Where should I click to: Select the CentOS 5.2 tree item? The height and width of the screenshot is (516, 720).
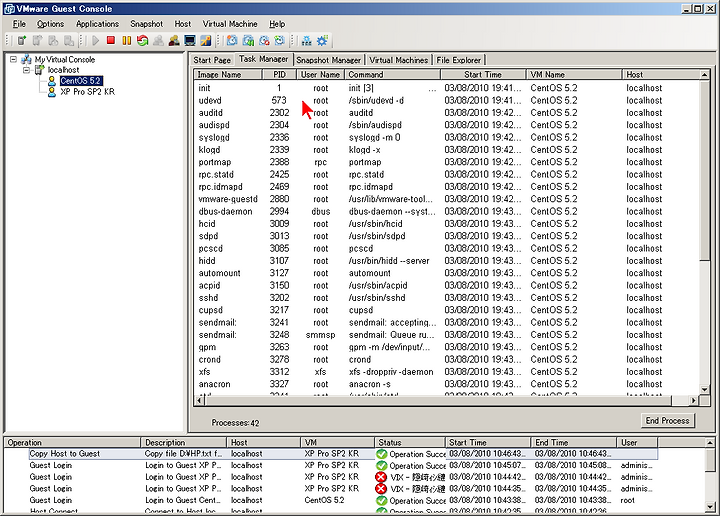[x=80, y=81]
